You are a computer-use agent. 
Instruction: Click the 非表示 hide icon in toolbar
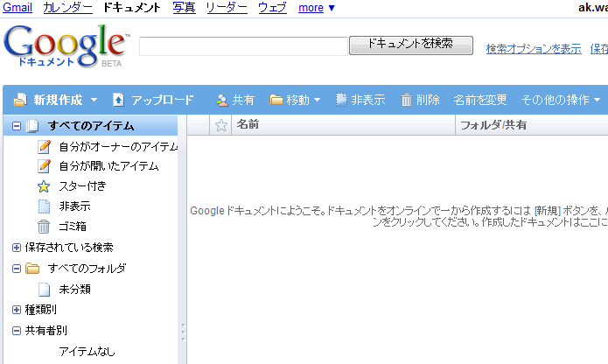point(341,100)
